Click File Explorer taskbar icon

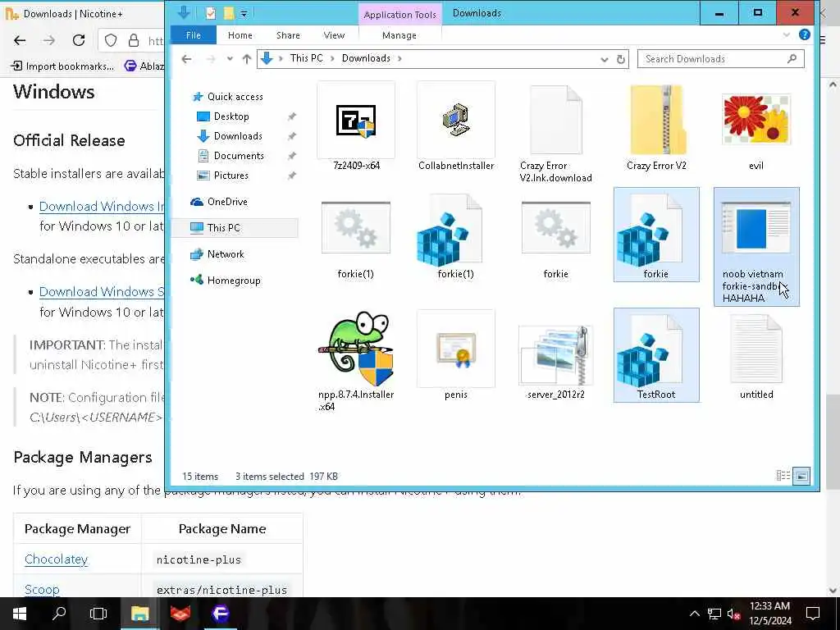pyautogui.click(x=139, y=614)
